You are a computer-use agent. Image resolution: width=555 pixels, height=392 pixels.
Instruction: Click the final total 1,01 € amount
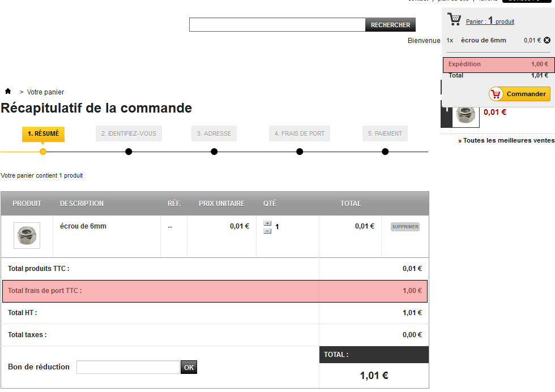374,376
